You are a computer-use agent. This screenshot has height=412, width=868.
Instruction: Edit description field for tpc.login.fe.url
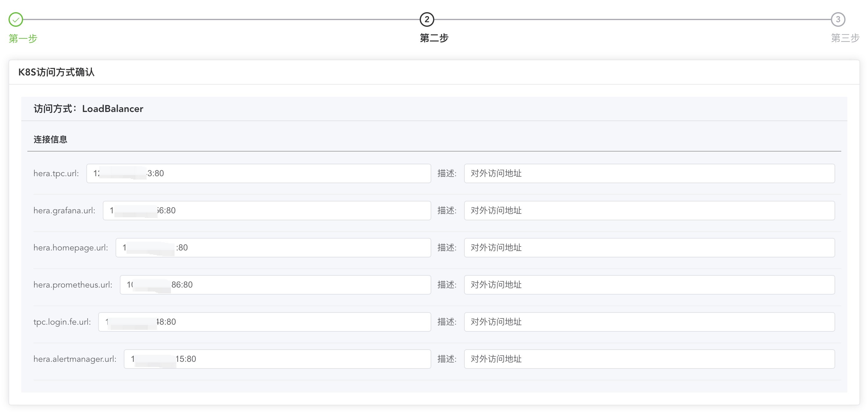coord(649,322)
